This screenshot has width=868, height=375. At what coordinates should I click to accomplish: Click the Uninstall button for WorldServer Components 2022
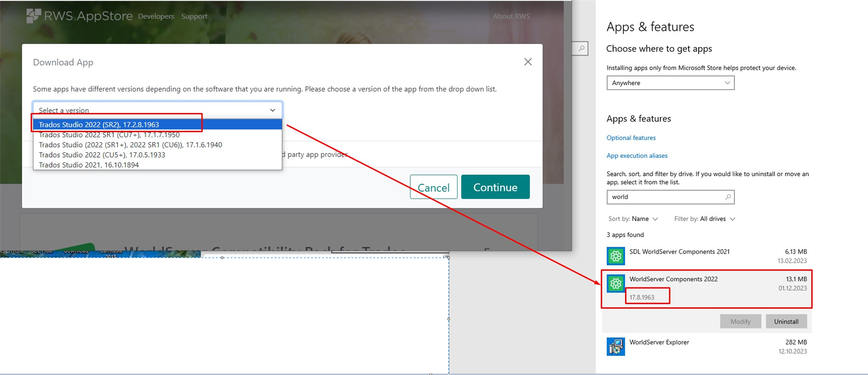(x=786, y=321)
